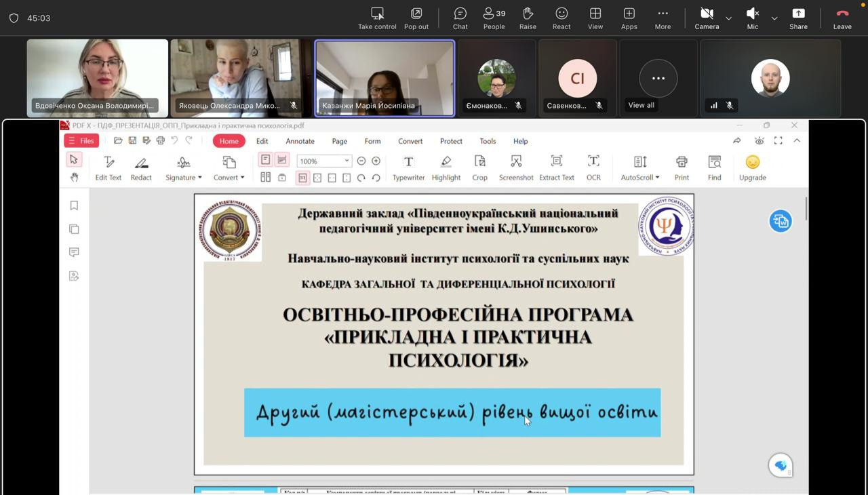Image resolution: width=868 pixels, height=495 pixels.
Task: Open the Page tab
Action: tap(340, 141)
